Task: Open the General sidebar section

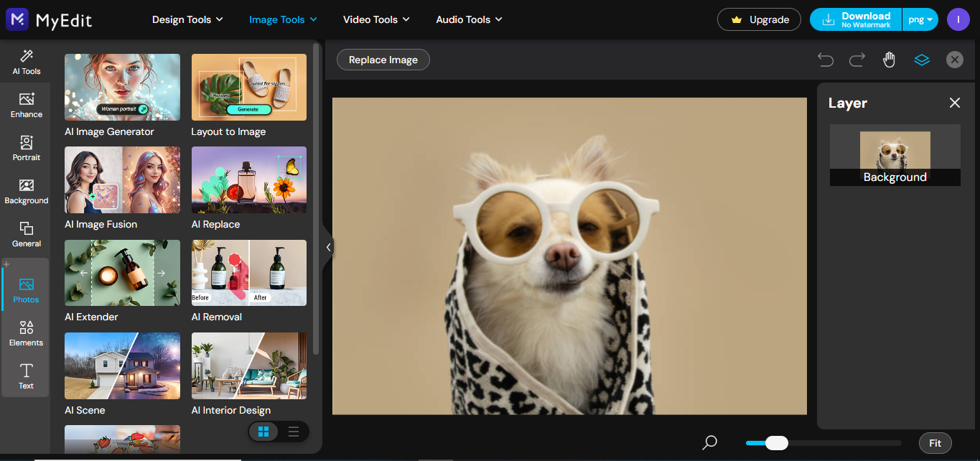Action: pos(27,234)
